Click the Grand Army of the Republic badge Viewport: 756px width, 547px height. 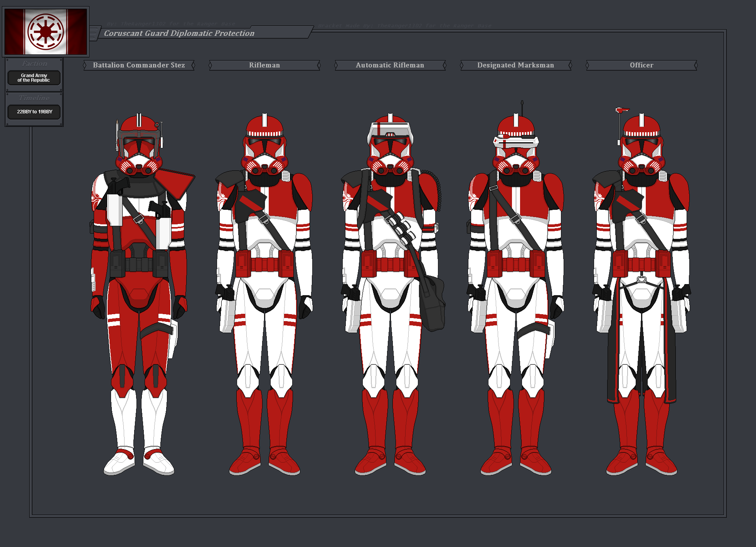pyautogui.click(x=34, y=78)
